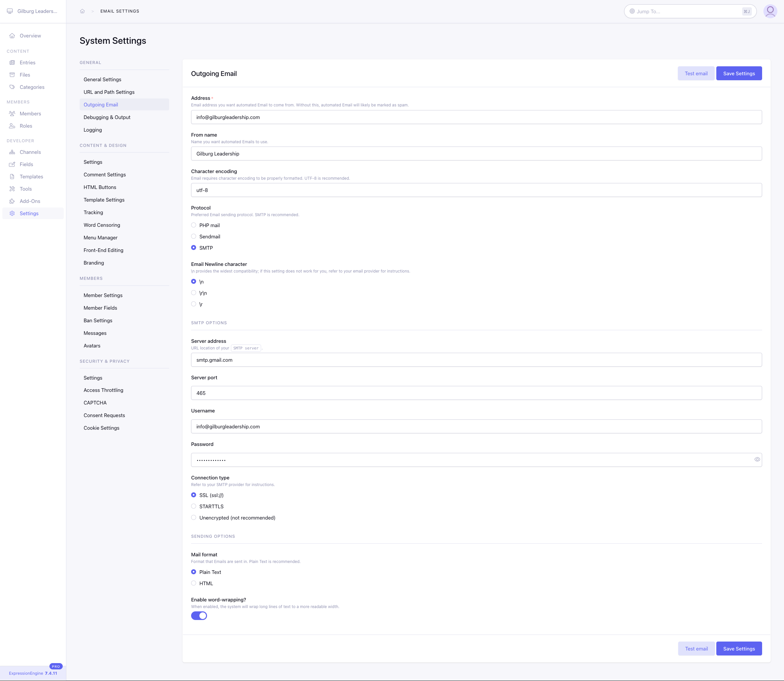Open Files in the sidebar
The height and width of the screenshot is (681, 784).
pyautogui.click(x=25, y=75)
